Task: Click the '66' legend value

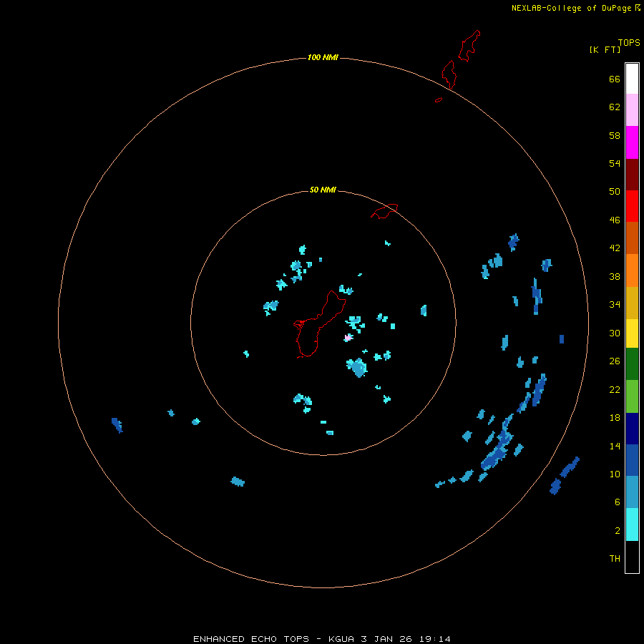Action: point(615,79)
